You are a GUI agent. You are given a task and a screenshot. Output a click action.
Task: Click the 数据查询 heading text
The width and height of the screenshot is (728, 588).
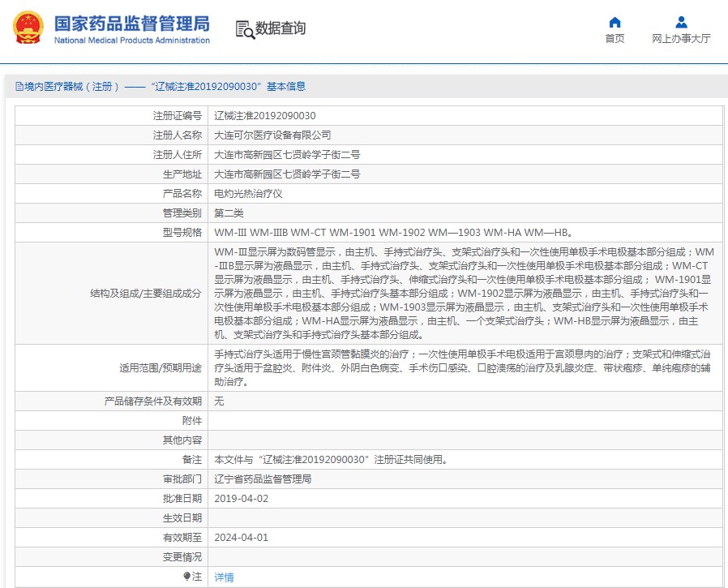pos(280,28)
